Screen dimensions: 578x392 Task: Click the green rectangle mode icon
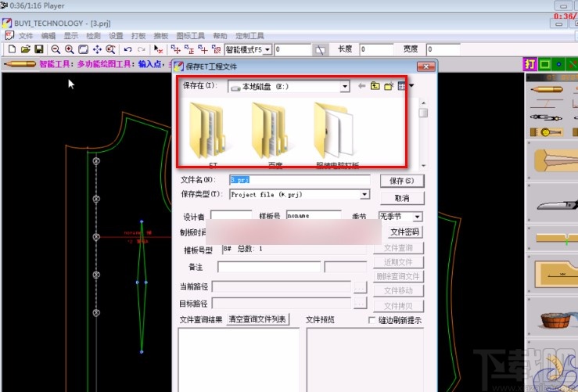pyautogui.click(x=544, y=64)
